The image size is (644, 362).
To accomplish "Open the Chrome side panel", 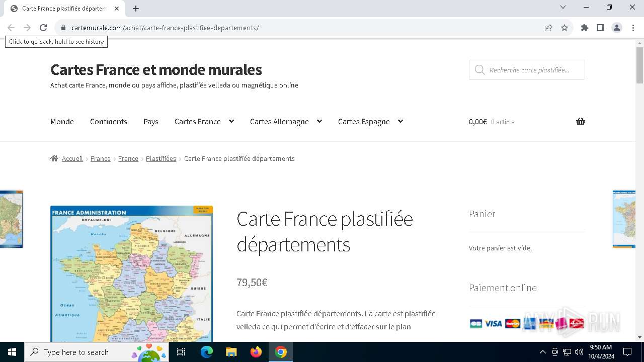I will [x=601, y=28].
